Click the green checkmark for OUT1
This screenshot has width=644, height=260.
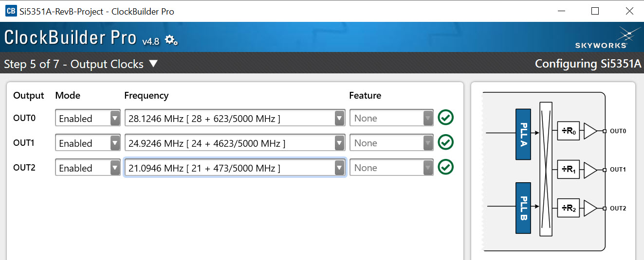tap(445, 143)
